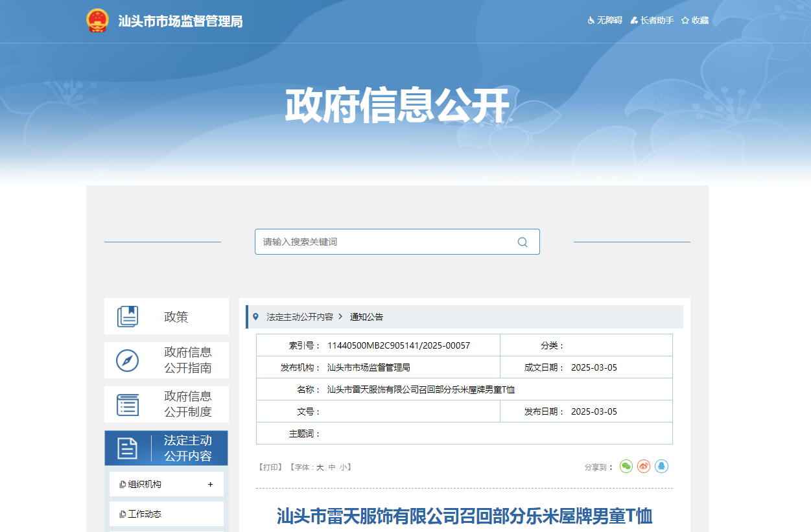The height and width of the screenshot is (532, 811).
Task: Click the 打印 print link
Action: point(270,467)
